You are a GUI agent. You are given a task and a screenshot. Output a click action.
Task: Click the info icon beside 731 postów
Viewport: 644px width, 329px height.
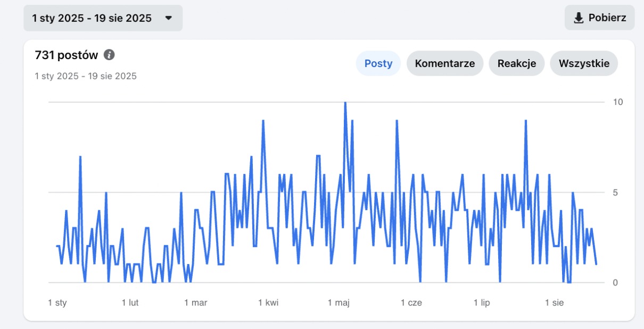(x=109, y=55)
